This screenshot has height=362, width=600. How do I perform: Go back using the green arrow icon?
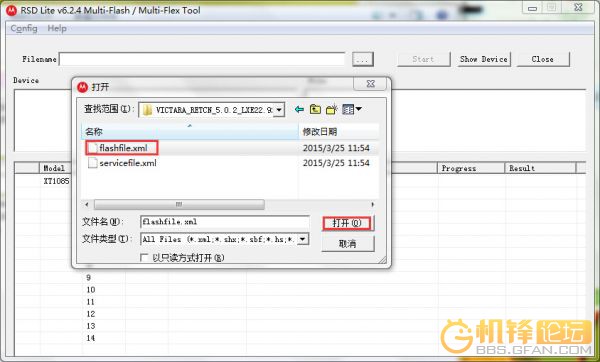[x=299, y=110]
